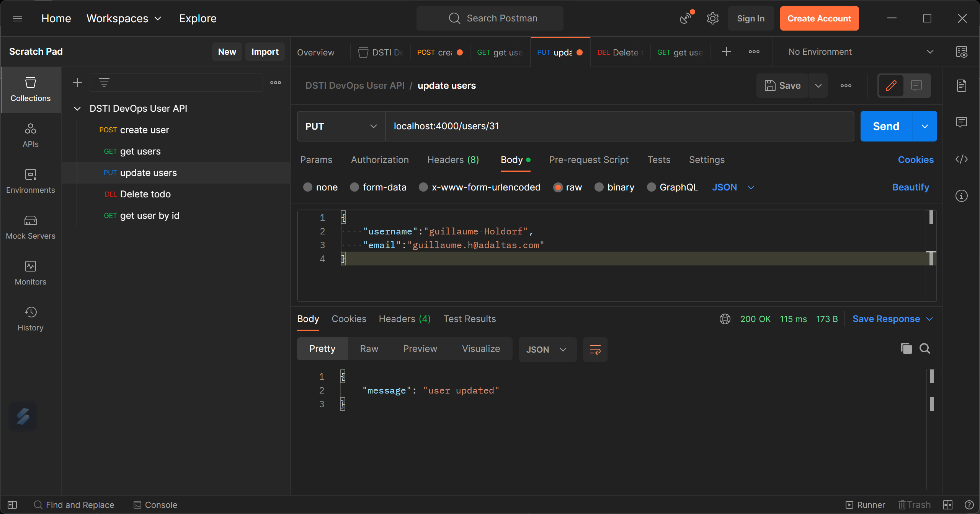The height and width of the screenshot is (514, 980).
Task: Open the History panel
Action: (x=30, y=318)
